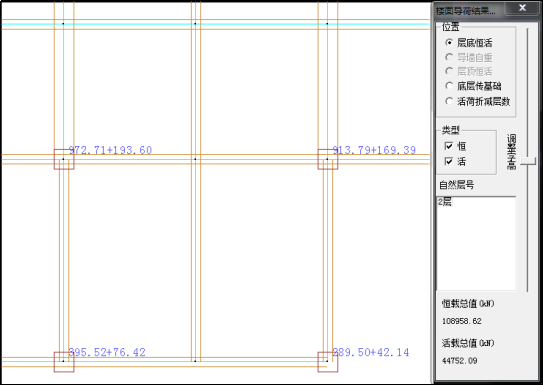Click the 调整字高 slider handle
Viewport: 543px width, 386px height.
(x=528, y=161)
